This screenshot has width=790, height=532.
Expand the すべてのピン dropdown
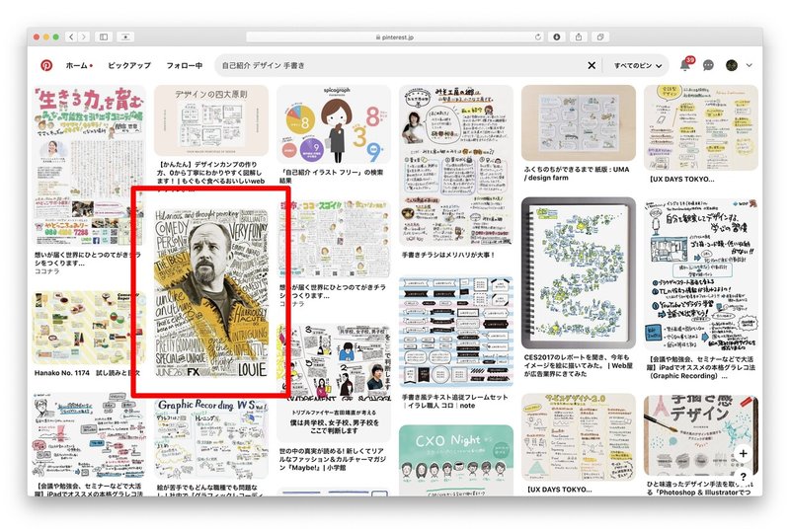point(637,65)
